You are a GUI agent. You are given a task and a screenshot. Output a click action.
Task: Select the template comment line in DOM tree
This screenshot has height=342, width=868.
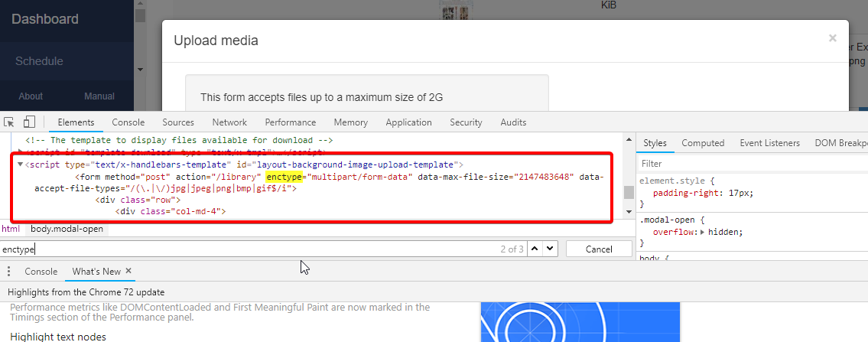pyautogui.click(x=179, y=140)
